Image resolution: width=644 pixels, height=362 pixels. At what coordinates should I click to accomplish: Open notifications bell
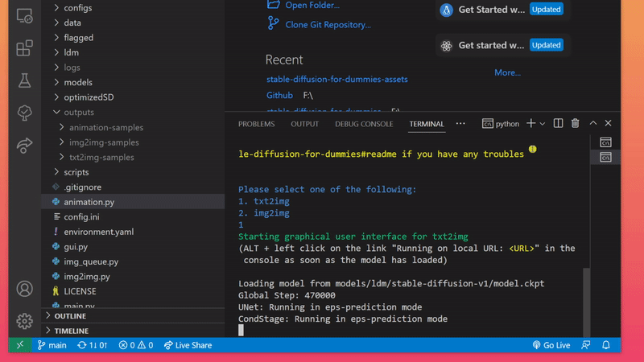606,345
